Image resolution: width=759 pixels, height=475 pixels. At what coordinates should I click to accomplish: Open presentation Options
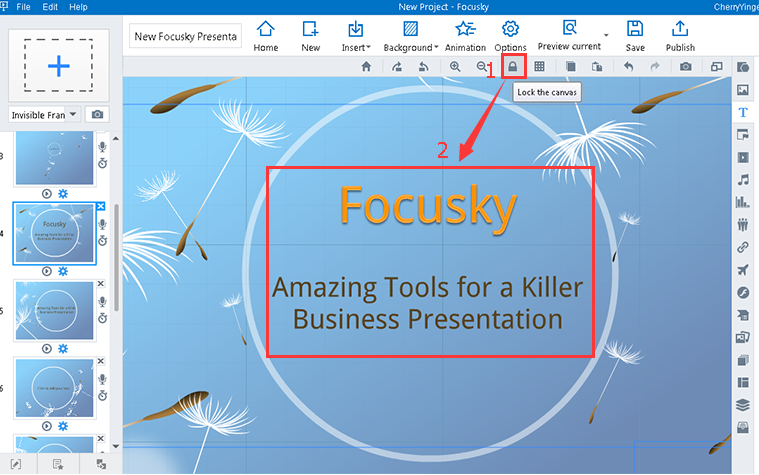[x=510, y=36]
